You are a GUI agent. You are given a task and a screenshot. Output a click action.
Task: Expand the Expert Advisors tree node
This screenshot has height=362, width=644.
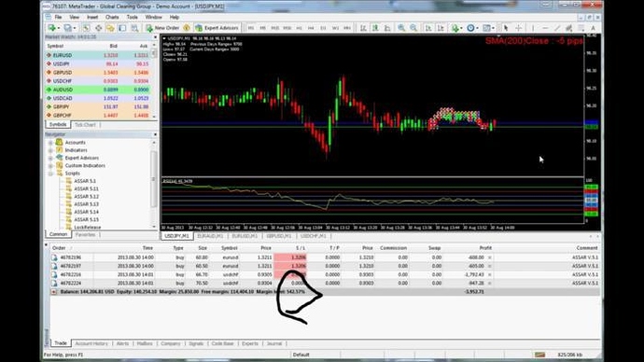click(x=50, y=158)
